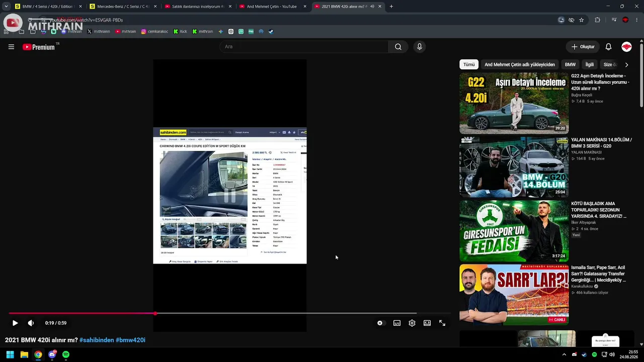Open the Giresunspor'un Fedaisi video thumbnail
644x362 pixels.
pos(514,231)
